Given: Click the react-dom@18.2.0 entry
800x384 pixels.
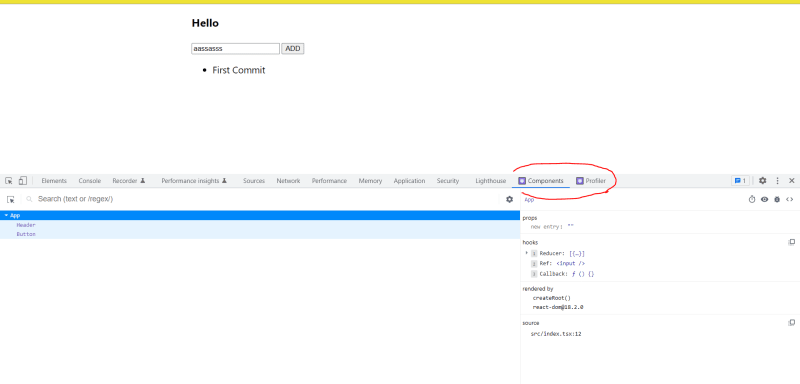Looking at the screenshot, I should pyautogui.click(x=558, y=307).
